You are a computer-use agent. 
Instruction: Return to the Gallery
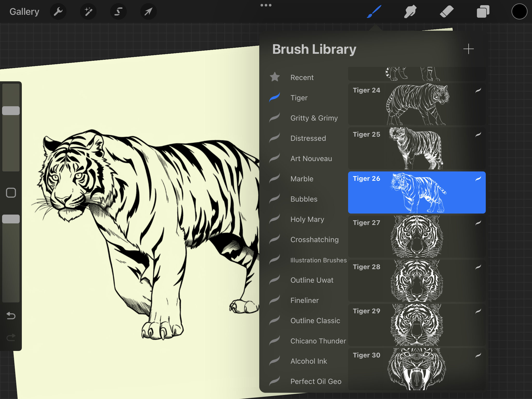click(24, 11)
